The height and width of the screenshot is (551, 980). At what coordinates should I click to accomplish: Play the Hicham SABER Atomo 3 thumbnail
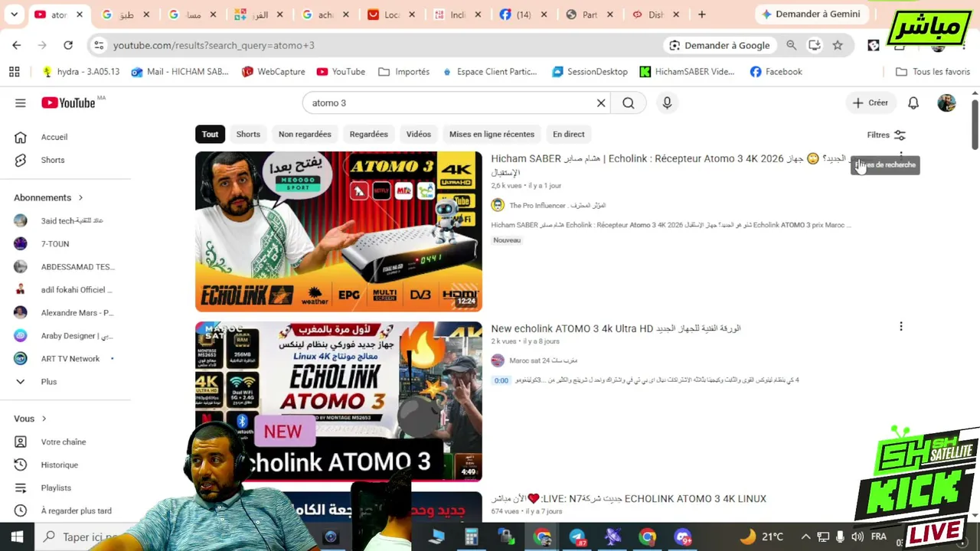pos(338,231)
